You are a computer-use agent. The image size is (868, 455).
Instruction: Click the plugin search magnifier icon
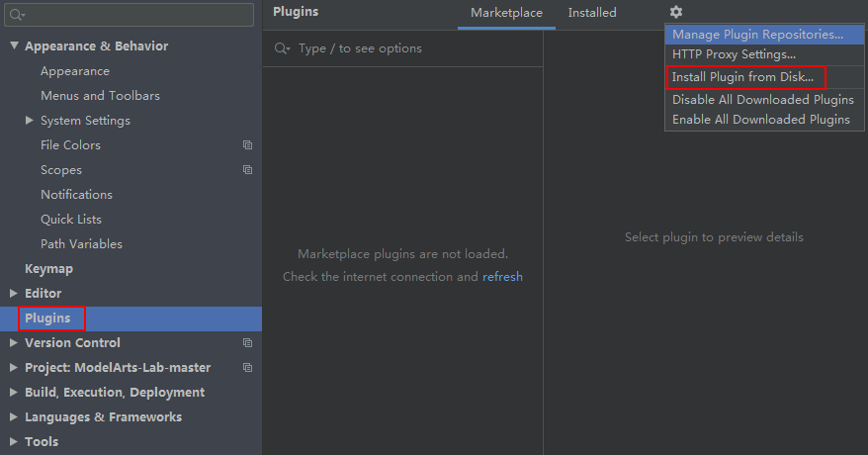(282, 48)
